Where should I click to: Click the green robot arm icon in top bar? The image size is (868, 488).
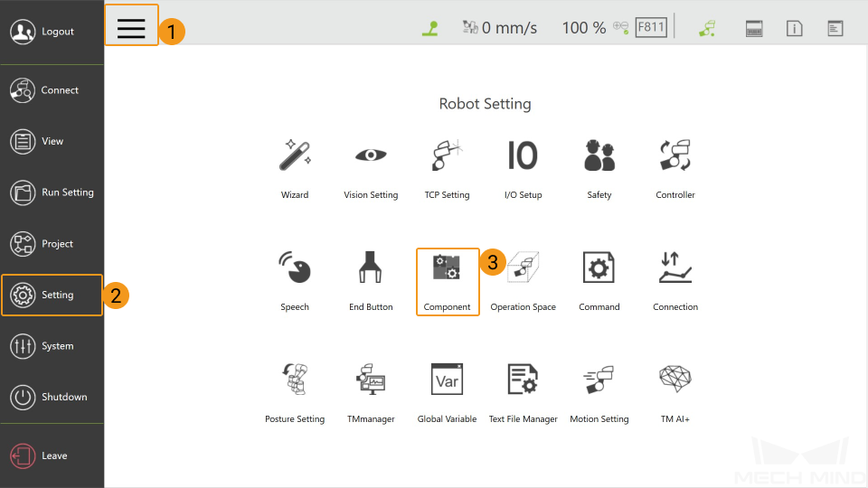pyautogui.click(x=707, y=28)
